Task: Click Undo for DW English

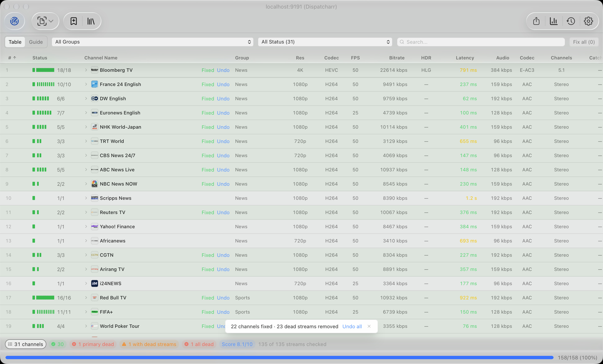Action: pyautogui.click(x=223, y=99)
